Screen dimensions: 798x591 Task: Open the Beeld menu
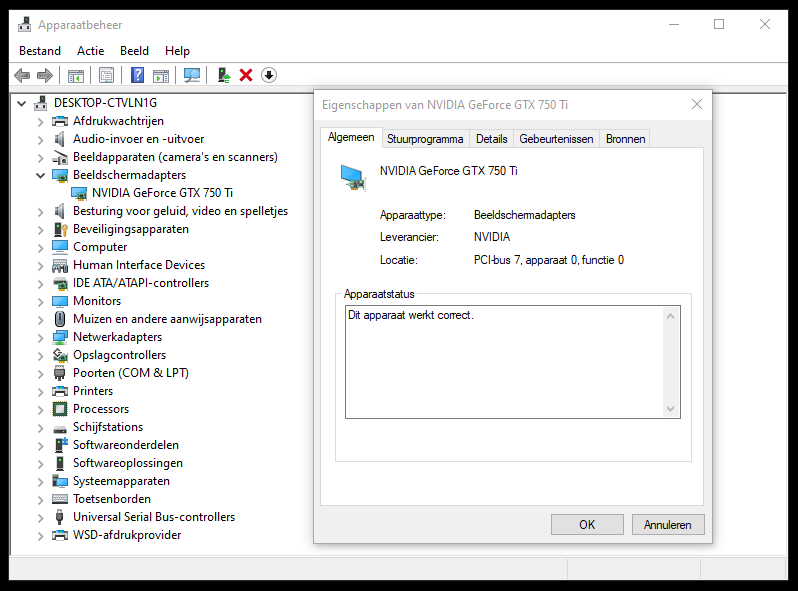tap(134, 51)
